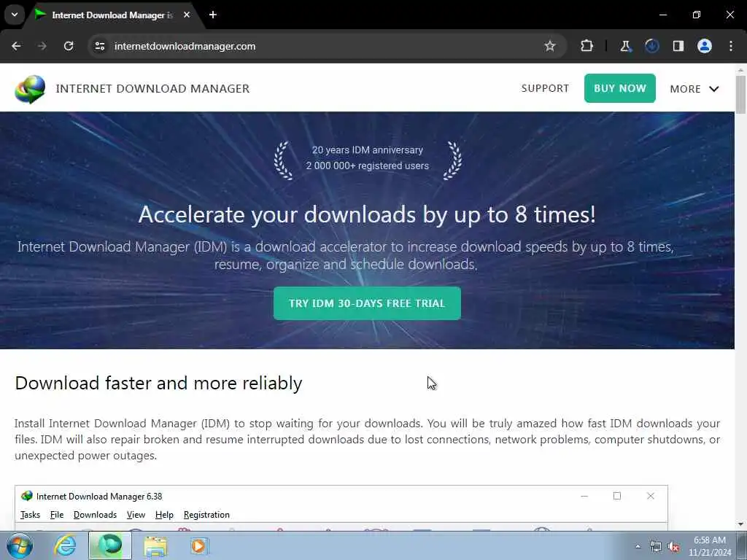
Task: Launch Internet Explorer from the taskbar
Action: [65, 545]
